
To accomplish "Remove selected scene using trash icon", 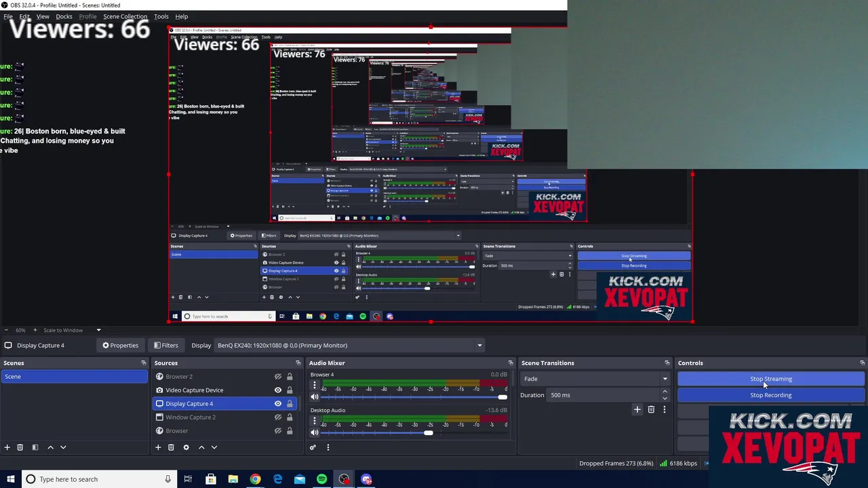I will point(20,447).
